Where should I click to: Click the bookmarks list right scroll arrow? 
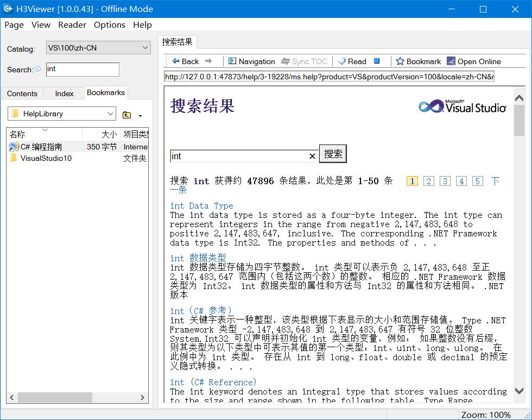pos(142,397)
